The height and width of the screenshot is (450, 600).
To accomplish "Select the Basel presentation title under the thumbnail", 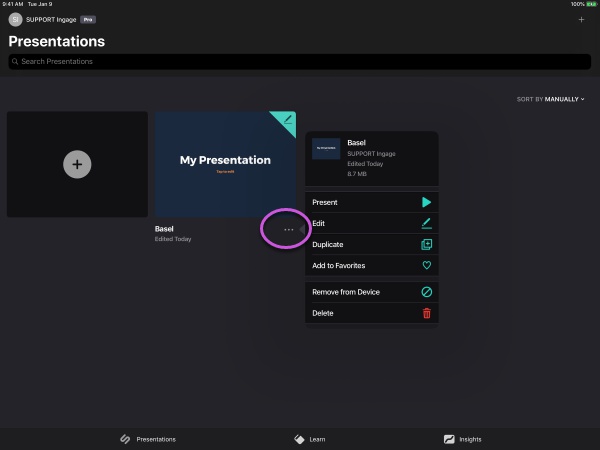I will 164,229.
